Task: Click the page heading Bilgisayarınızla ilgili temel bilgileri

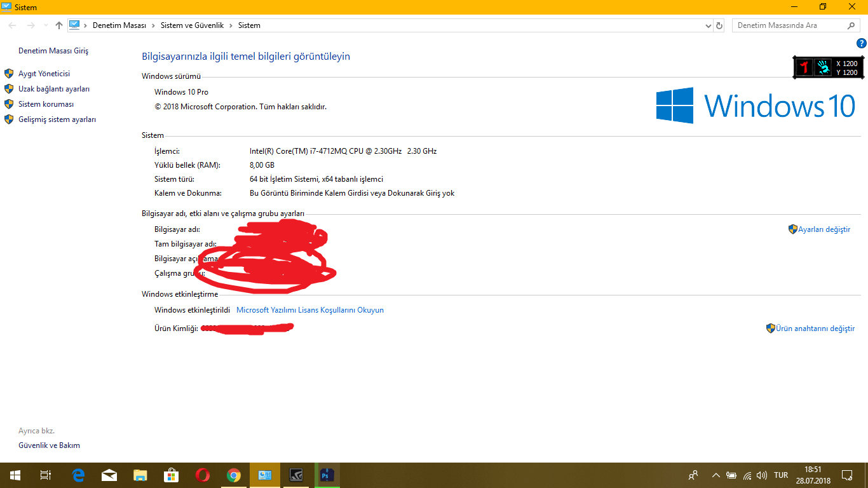Action: tap(245, 57)
